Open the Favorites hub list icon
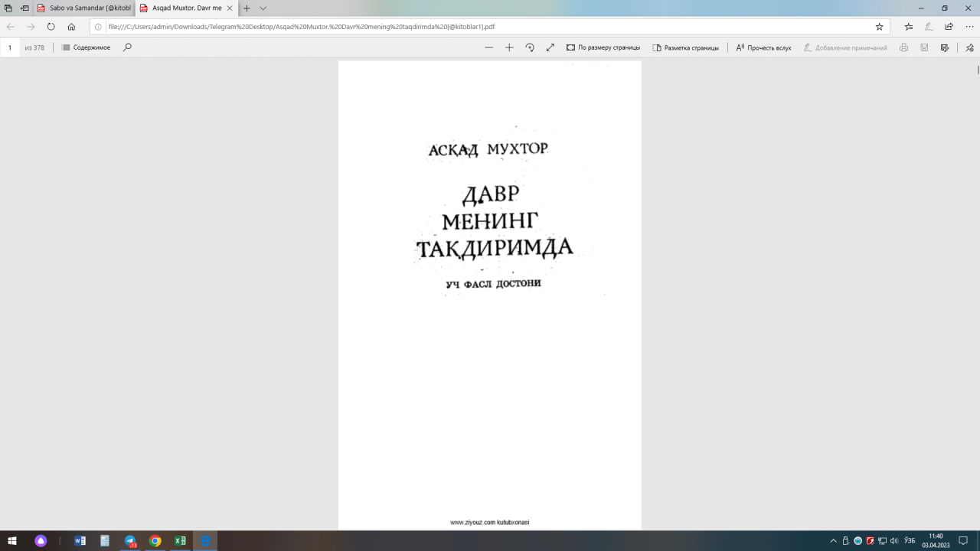 909,26
